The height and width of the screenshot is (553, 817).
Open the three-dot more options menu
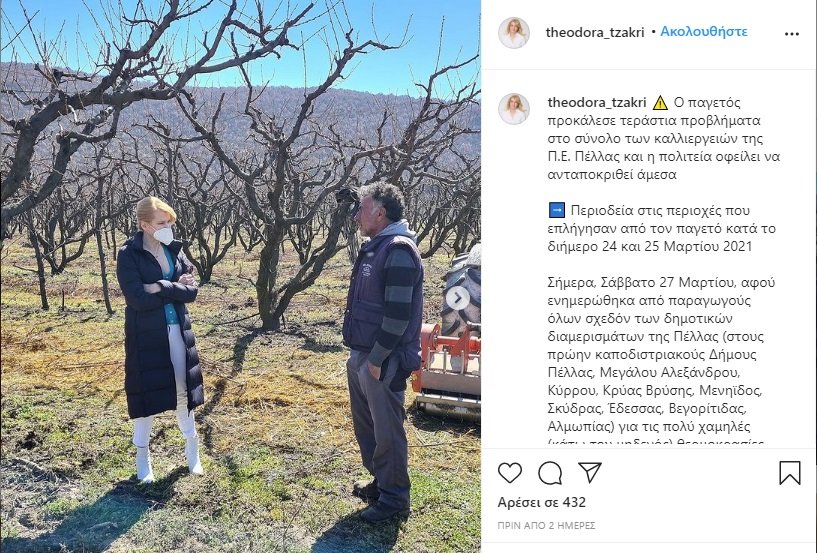[x=791, y=34]
